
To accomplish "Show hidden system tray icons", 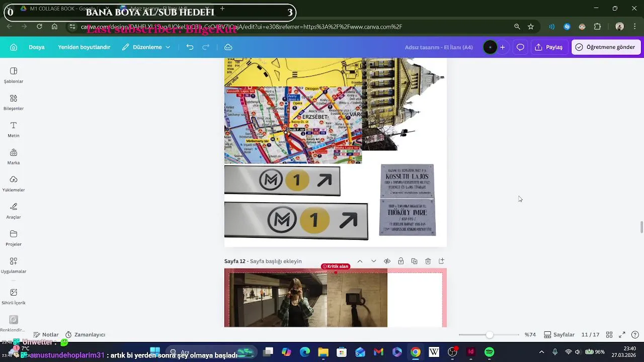I will (x=541, y=352).
